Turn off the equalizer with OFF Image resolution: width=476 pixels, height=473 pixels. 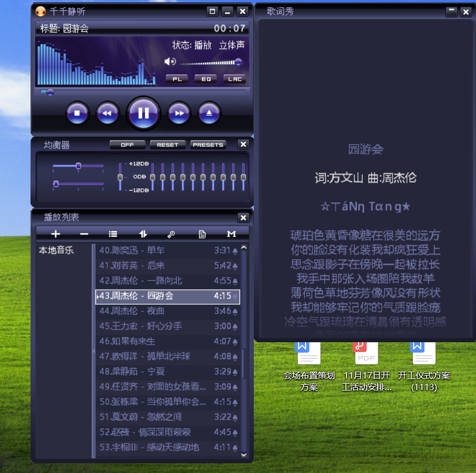127,145
